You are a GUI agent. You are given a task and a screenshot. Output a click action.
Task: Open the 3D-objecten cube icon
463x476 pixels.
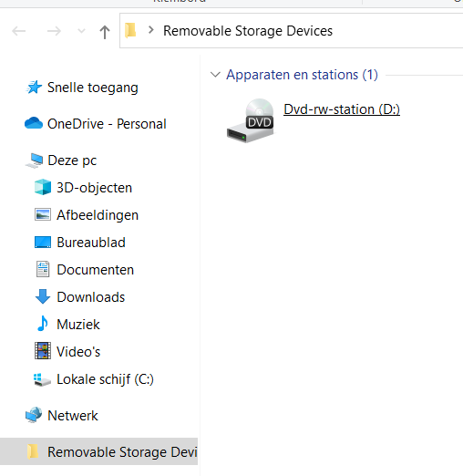(43, 187)
